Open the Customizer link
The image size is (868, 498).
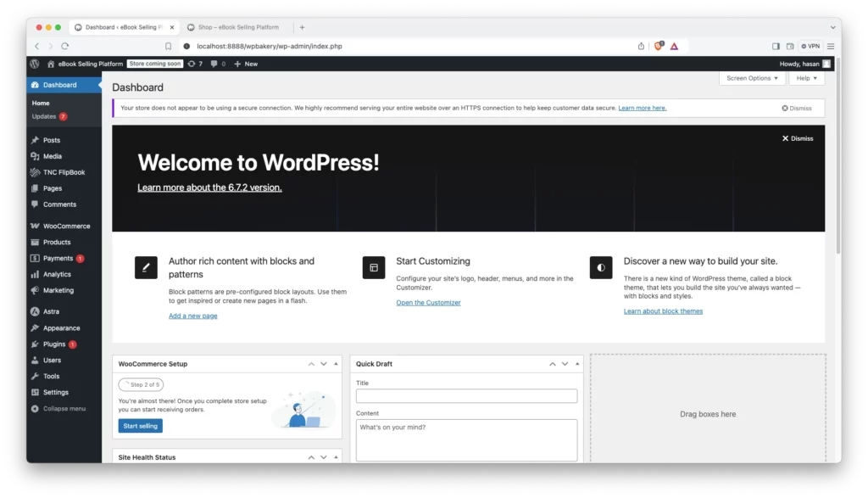428,303
